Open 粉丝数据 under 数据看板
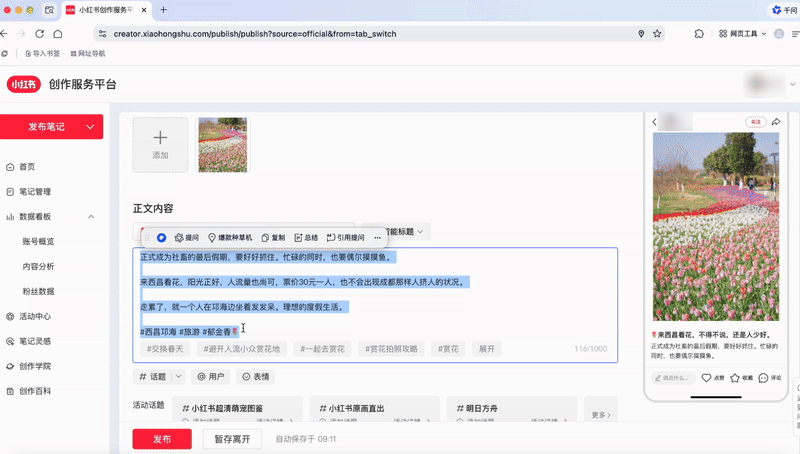This screenshot has width=800, height=454. pos(38,291)
